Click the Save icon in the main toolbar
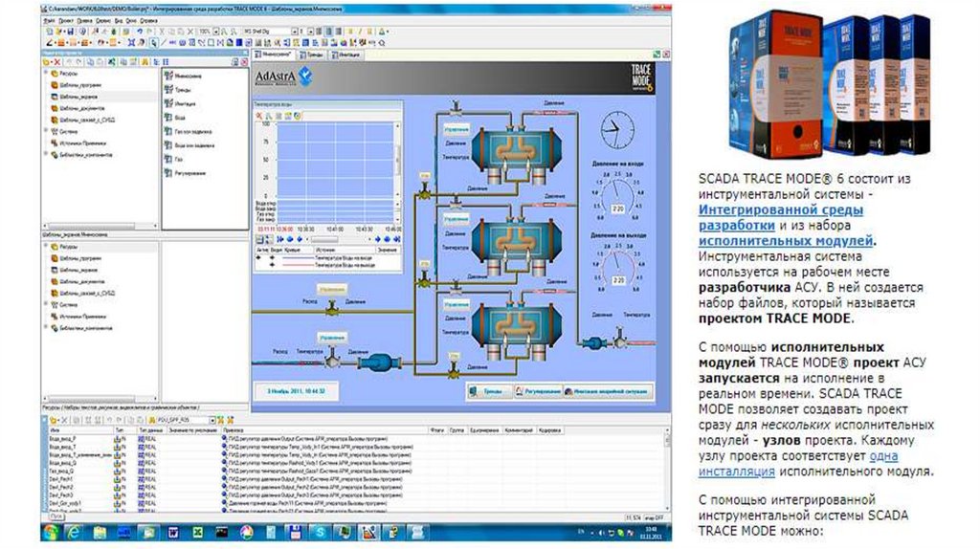980x549 pixels. tap(68, 31)
